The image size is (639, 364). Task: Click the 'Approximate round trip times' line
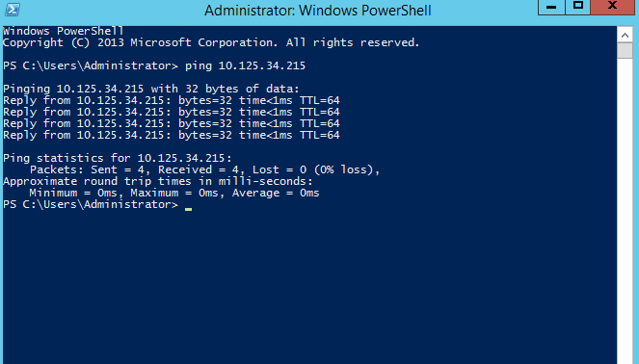pyautogui.click(x=158, y=181)
